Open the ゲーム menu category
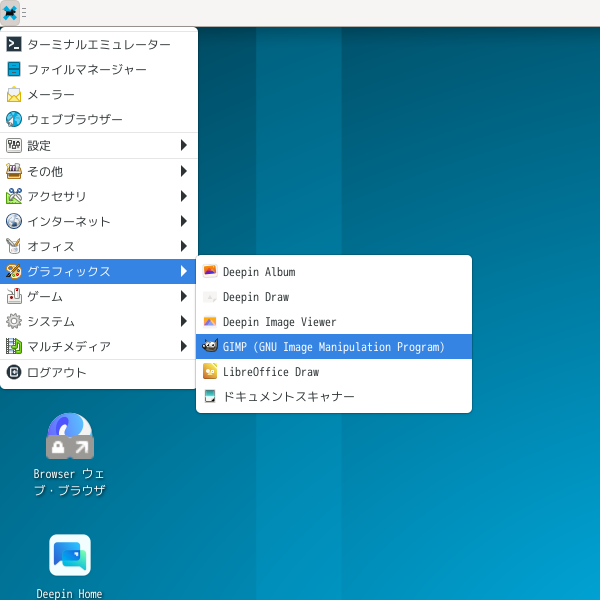600x600 pixels. tap(45, 296)
